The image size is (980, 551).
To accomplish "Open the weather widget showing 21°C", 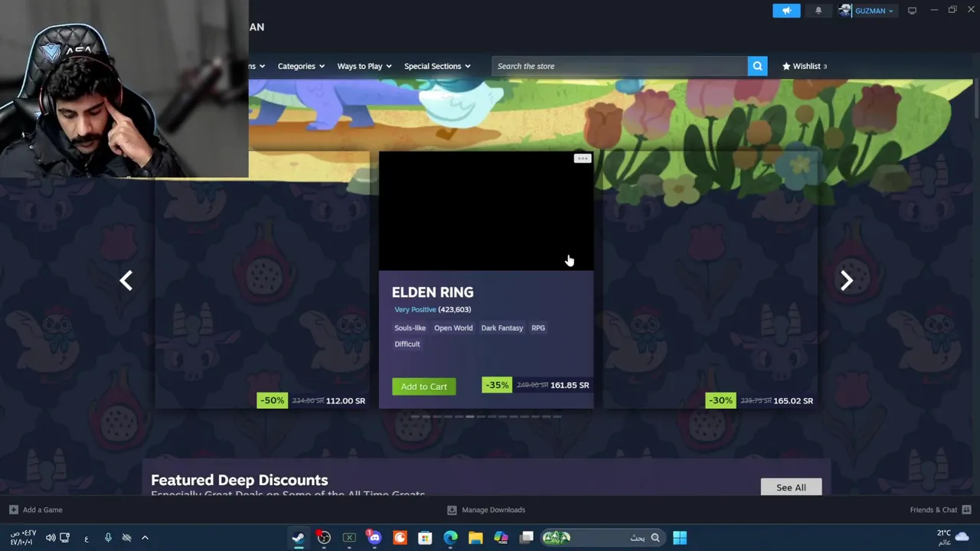I will coord(952,537).
